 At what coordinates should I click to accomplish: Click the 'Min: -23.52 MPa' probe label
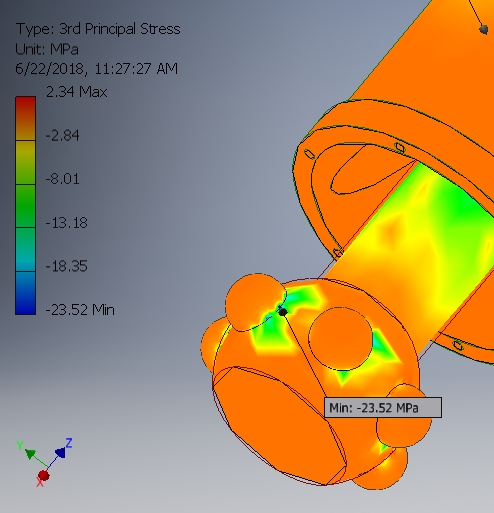(x=383, y=407)
